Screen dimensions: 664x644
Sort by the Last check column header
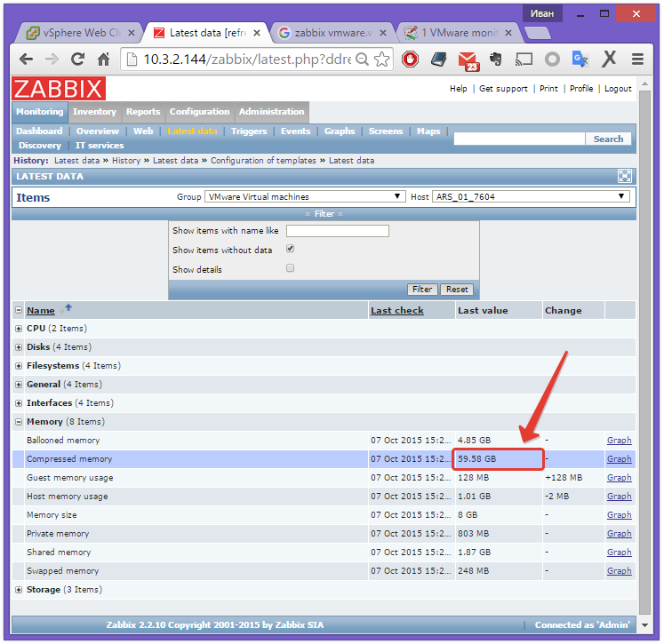click(397, 311)
